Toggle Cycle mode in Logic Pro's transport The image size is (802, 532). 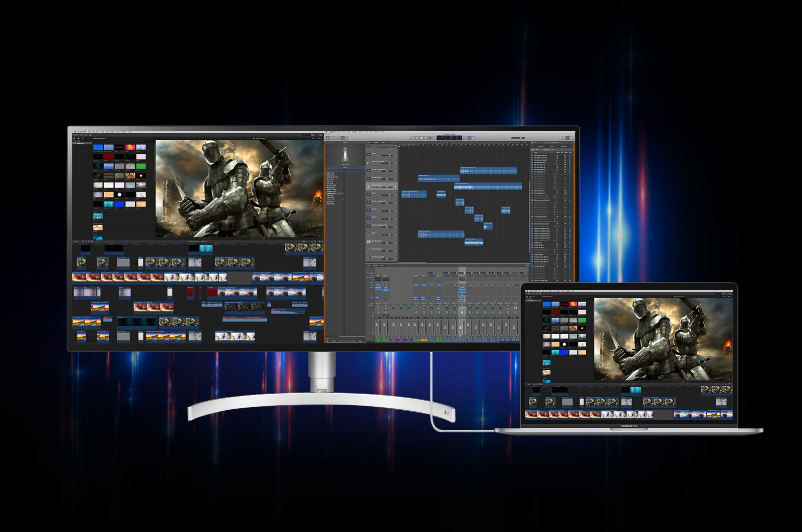434,138
